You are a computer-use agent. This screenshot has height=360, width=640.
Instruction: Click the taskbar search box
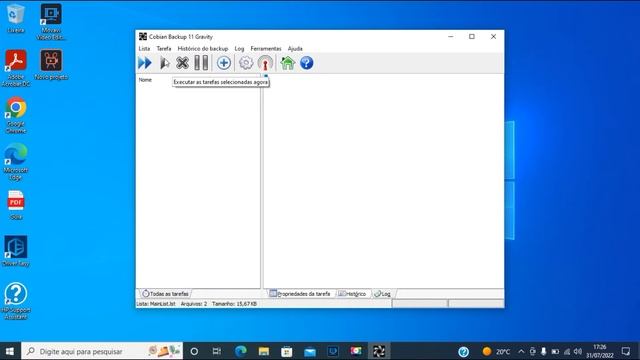102,351
